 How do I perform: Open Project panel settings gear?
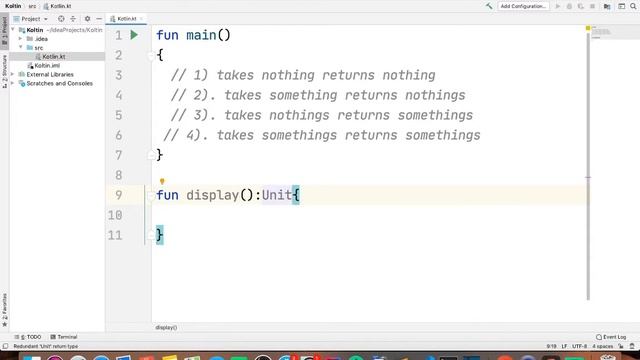click(87, 19)
